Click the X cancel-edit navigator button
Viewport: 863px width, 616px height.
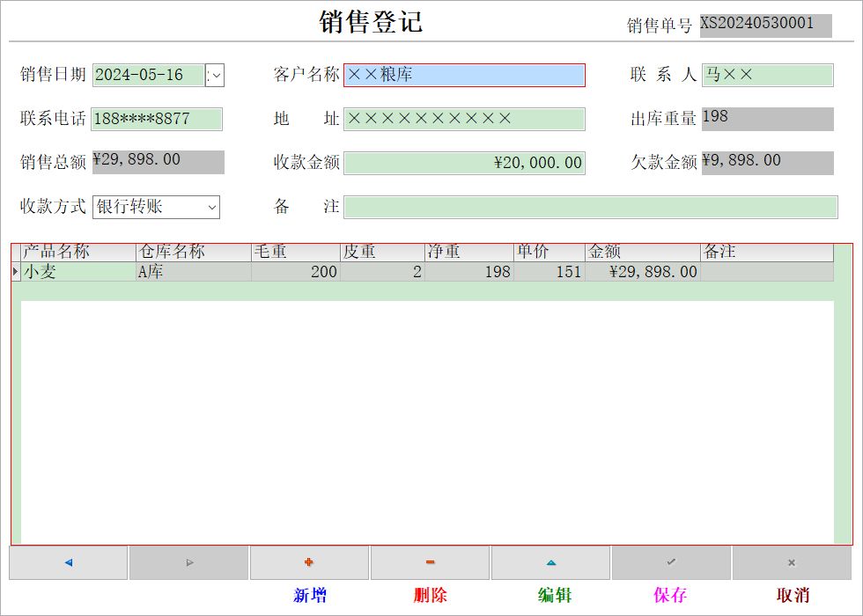(792, 562)
